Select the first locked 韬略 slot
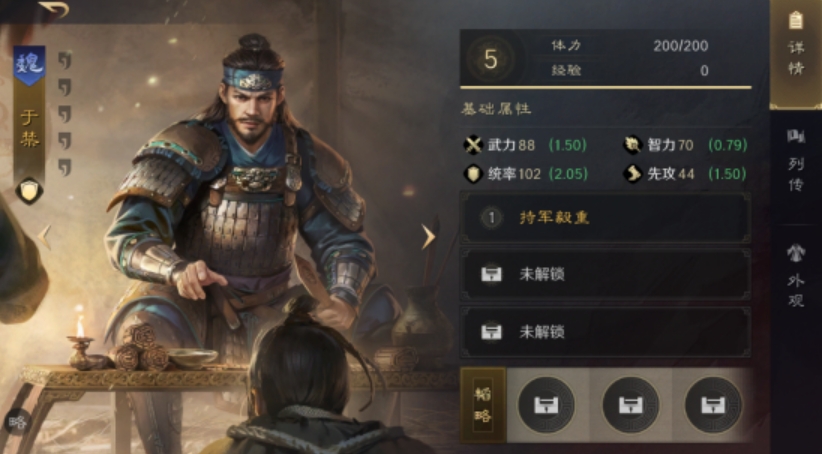The height and width of the screenshot is (454, 822). tap(546, 405)
